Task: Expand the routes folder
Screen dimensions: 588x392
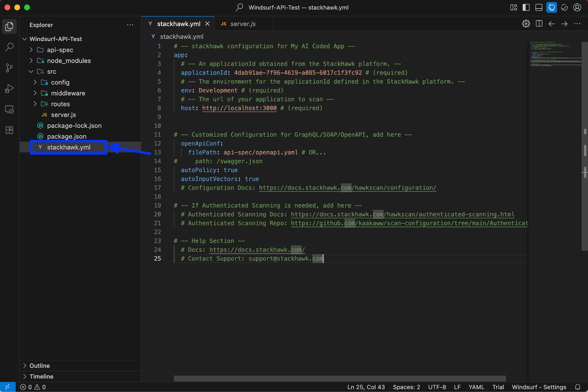Action: pyautogui.click(x=35, y=104)
